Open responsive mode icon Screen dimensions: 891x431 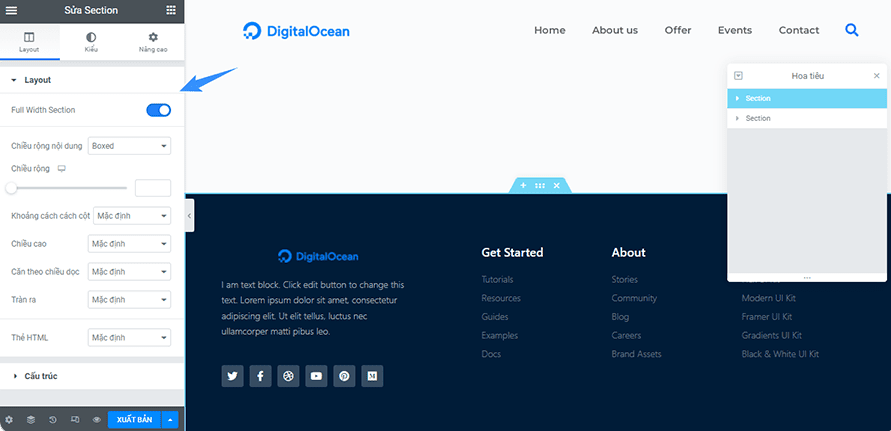74,420
